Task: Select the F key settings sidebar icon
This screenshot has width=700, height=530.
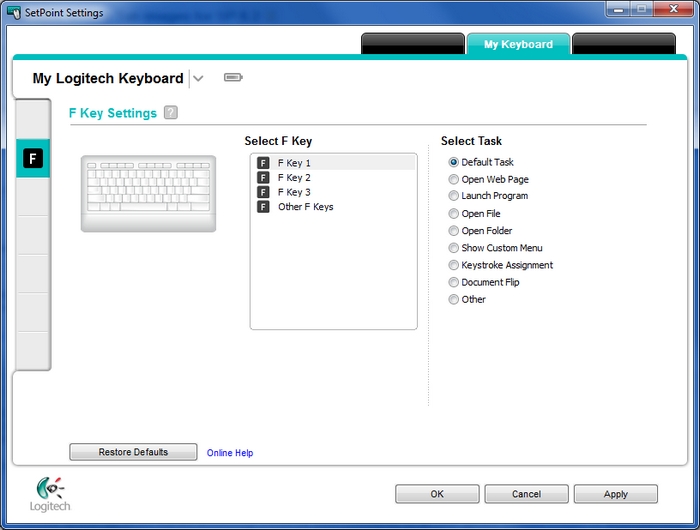Action: click(x=33, y=159)
